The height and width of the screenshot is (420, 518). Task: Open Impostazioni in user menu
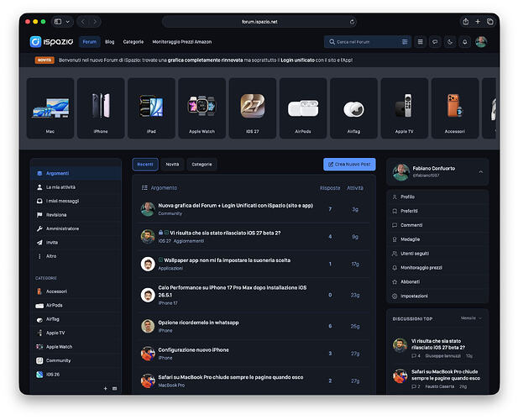pyautogui.click(x=437, y=296)
